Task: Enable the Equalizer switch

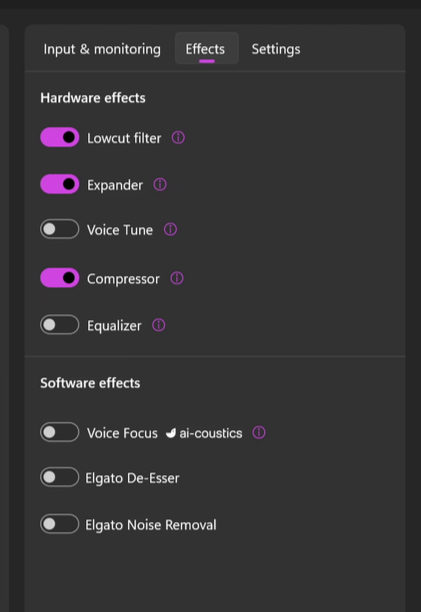Action: (60, 324)
